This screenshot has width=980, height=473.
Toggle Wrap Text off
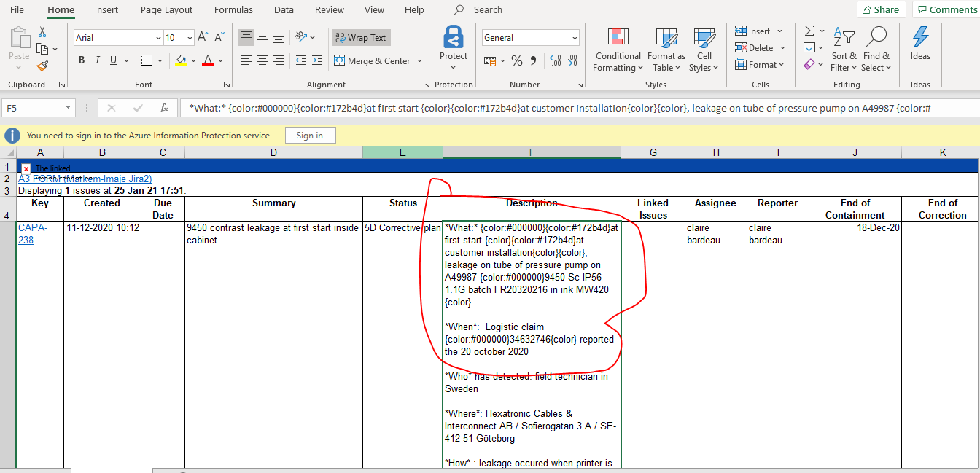361,37
